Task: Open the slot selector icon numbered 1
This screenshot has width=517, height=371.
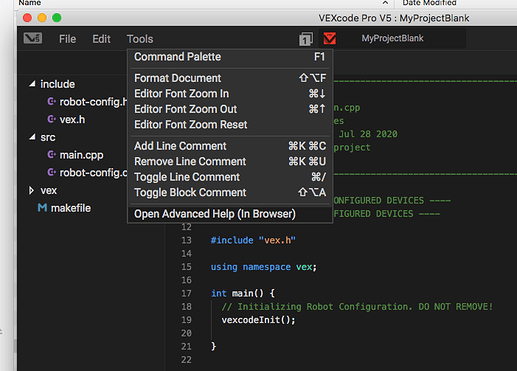Action: [x=306, y=39]
